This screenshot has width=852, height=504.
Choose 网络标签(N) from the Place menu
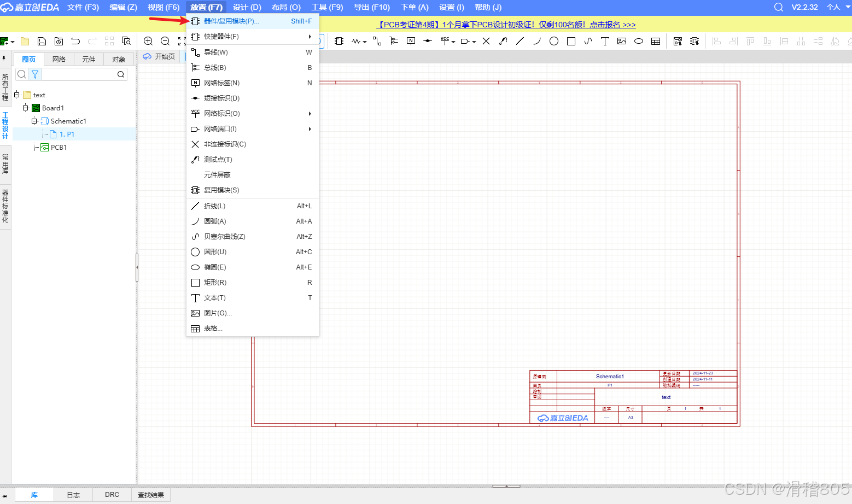click(x=253, y=83)
